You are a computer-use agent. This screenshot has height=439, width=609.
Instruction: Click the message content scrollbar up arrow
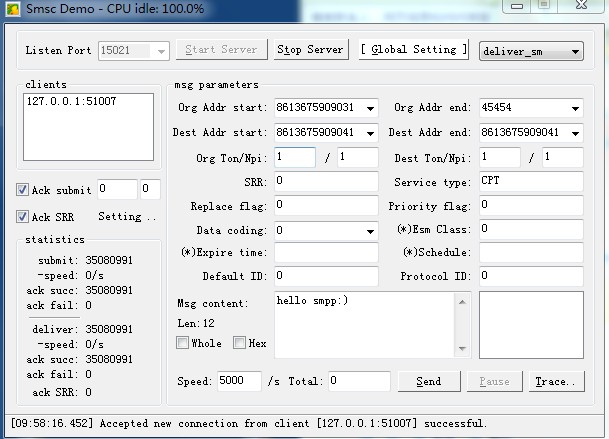462,302
